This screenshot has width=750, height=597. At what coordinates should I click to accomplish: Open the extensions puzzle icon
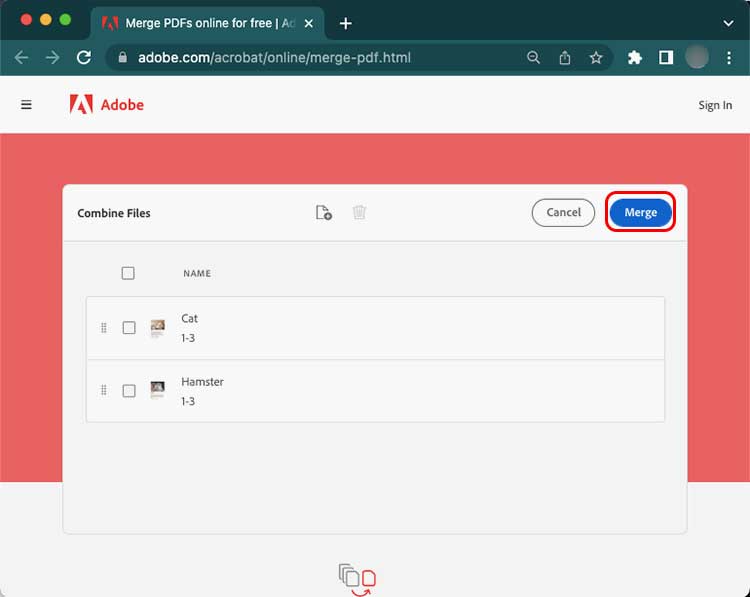(635, 58)
